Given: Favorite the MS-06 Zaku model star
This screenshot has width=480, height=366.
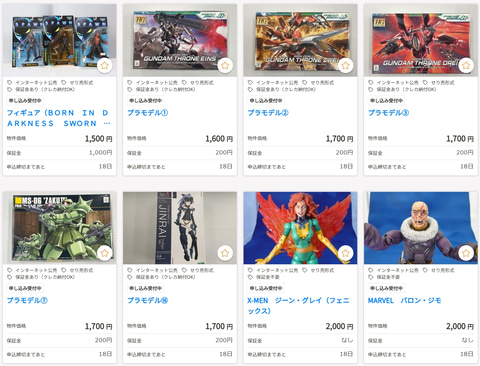Looking at the screenshot, I should coord(105,253).
